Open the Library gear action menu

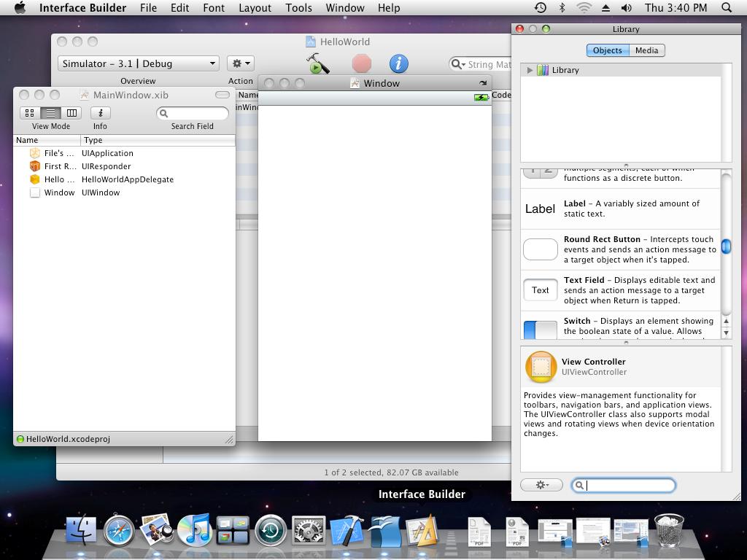click(x=542, y=485)
